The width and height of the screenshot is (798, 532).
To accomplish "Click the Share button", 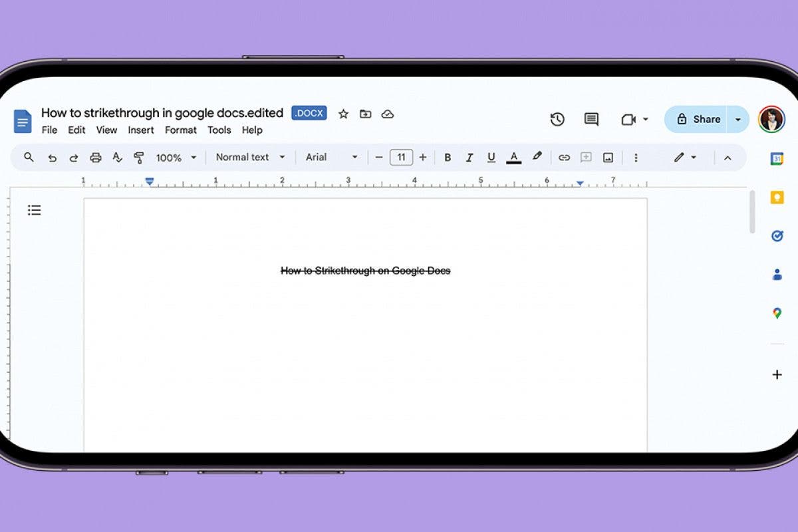I will pyautogui.click(x=697, y=119).
